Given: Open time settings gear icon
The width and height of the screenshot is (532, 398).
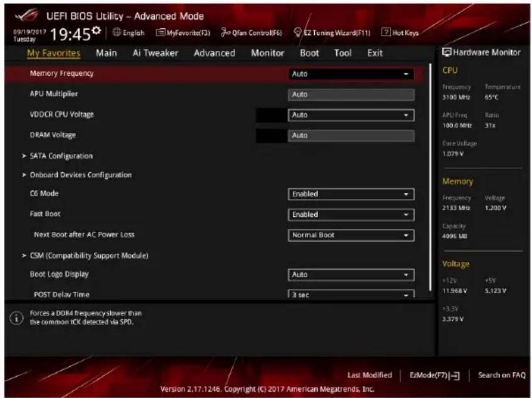Looking at the screenshot, I should 97,31.
